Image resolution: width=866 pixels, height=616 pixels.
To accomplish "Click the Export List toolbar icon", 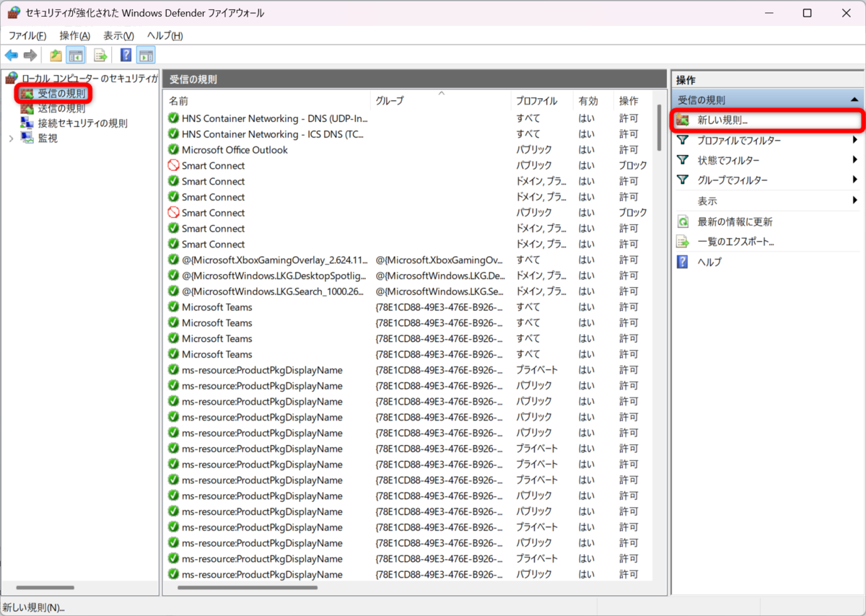I will pos(101,55).
